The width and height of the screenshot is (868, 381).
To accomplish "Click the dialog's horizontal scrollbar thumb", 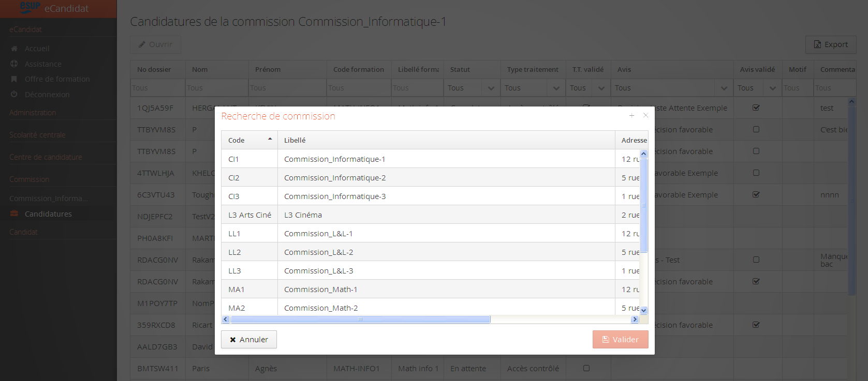I will coord(360,319).
